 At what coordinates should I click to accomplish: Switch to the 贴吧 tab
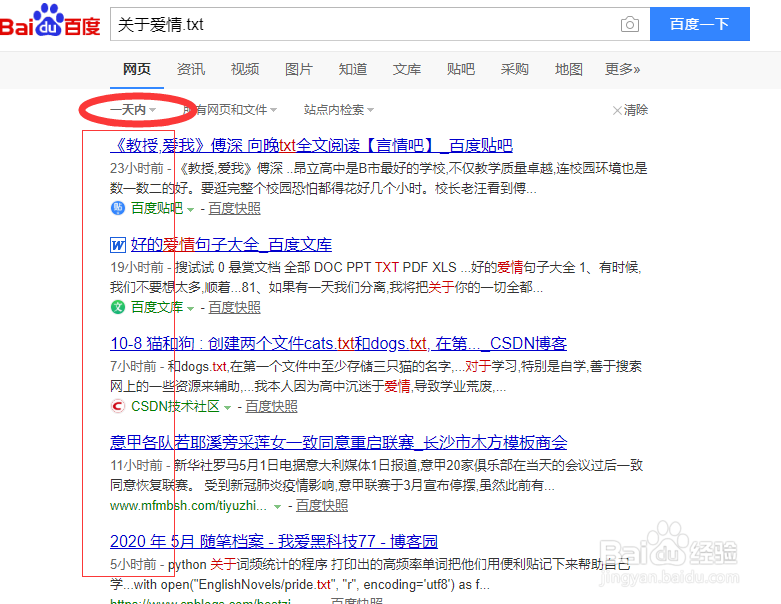click(461, 69)
